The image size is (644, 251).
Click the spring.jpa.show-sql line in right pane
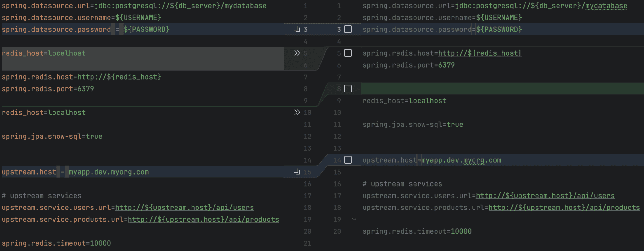coord(413,125)
